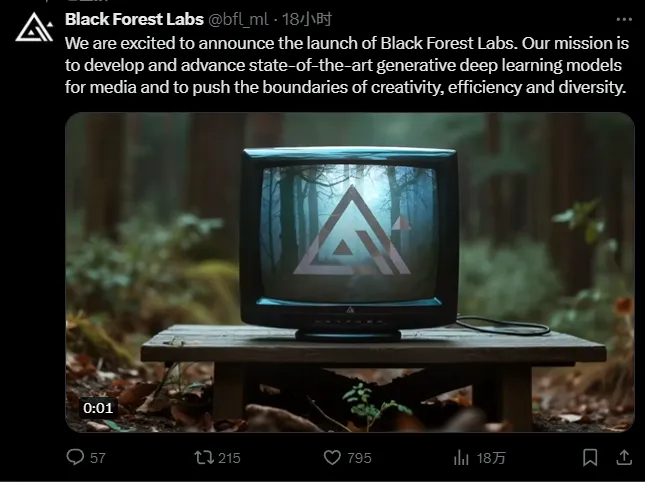The width and height of the screenshot is (645, 482).
Task: Open the 18小时 timestamp permalink
Action: click(x=306, y=19)
